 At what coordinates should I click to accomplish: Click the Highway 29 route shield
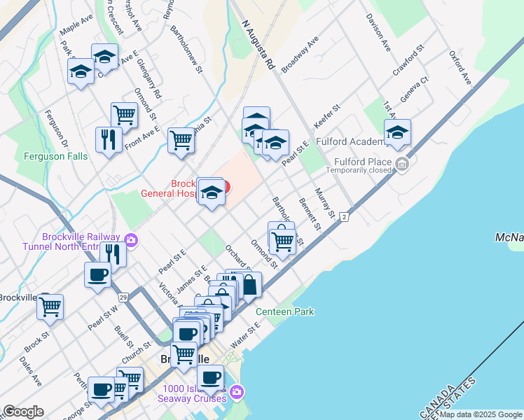[x=123, y=297]
